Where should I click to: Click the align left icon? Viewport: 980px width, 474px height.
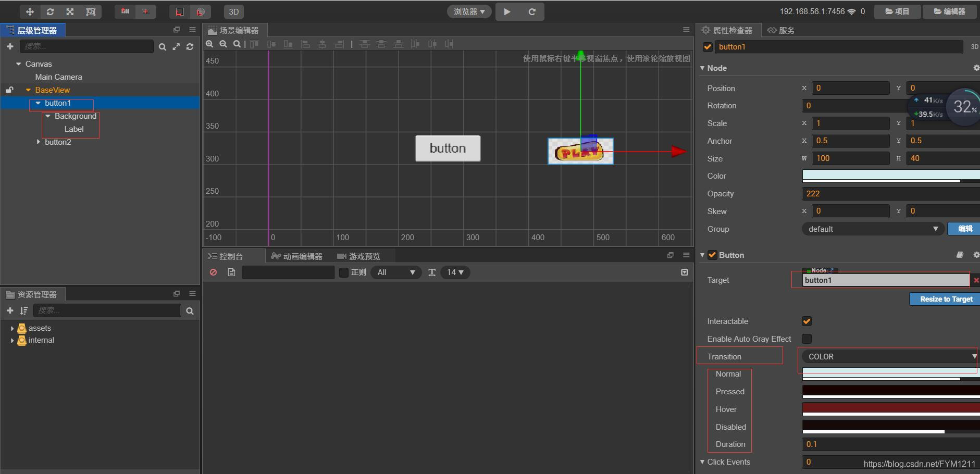[x=306, y=44]
